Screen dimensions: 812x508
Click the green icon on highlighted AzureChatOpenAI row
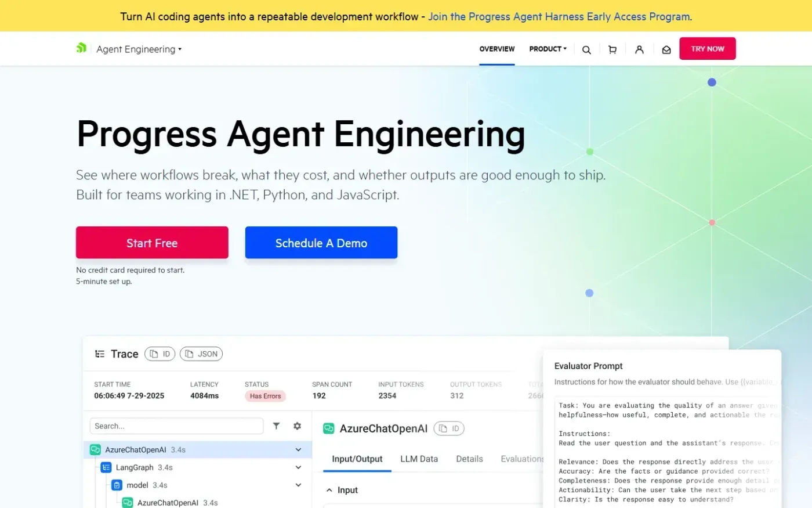tap(95, 449)
